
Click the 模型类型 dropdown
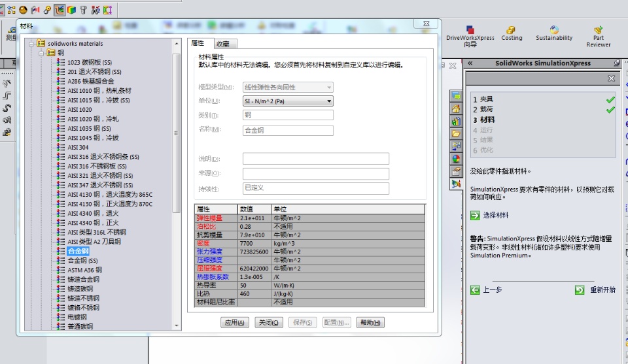[288, 87]
